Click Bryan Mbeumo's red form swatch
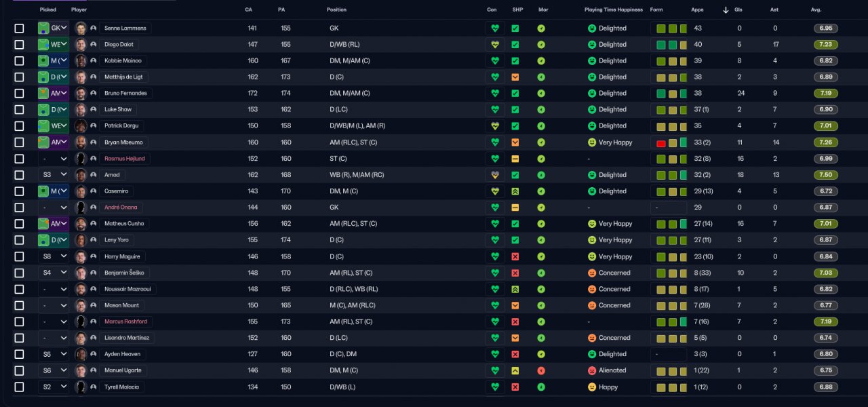The height and width of the screenshot is (407, 868). coord(660,142)
